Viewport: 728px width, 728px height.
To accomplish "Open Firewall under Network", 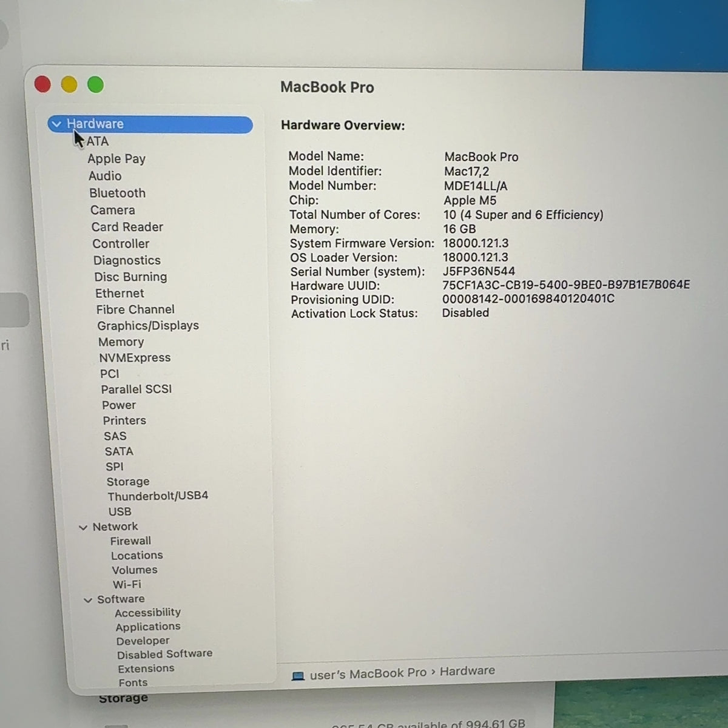I will 130,541.
